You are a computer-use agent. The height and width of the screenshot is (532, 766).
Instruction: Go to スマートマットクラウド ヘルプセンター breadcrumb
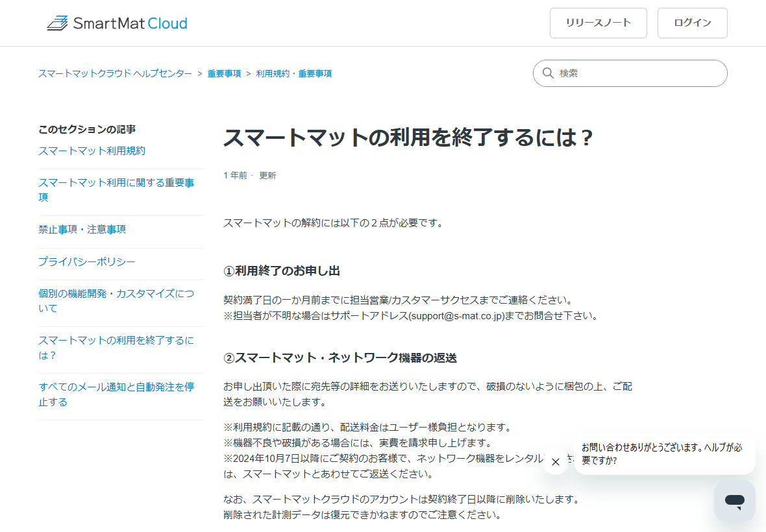tap(116, 73)
